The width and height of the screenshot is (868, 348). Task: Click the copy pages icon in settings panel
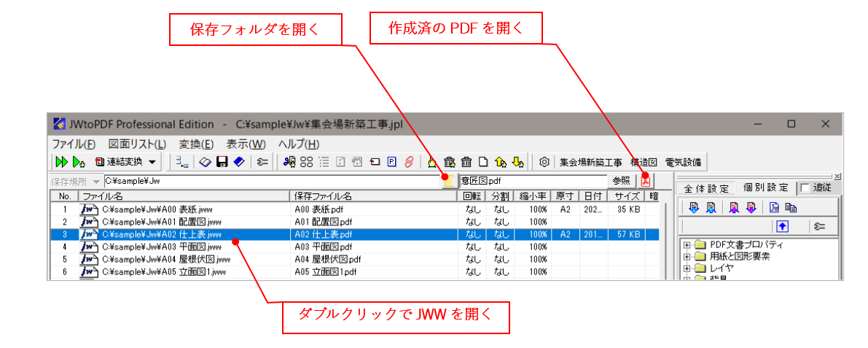click(x=791, y=208)
